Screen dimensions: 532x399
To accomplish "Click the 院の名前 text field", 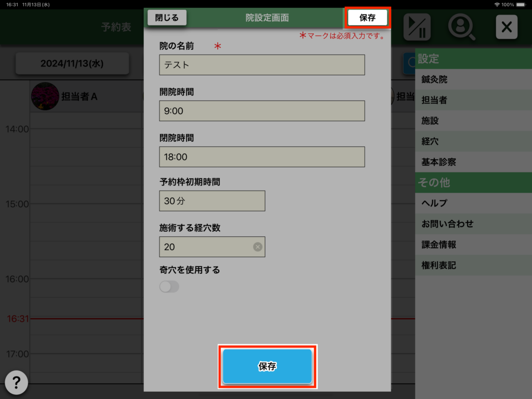I will (262, 65).
